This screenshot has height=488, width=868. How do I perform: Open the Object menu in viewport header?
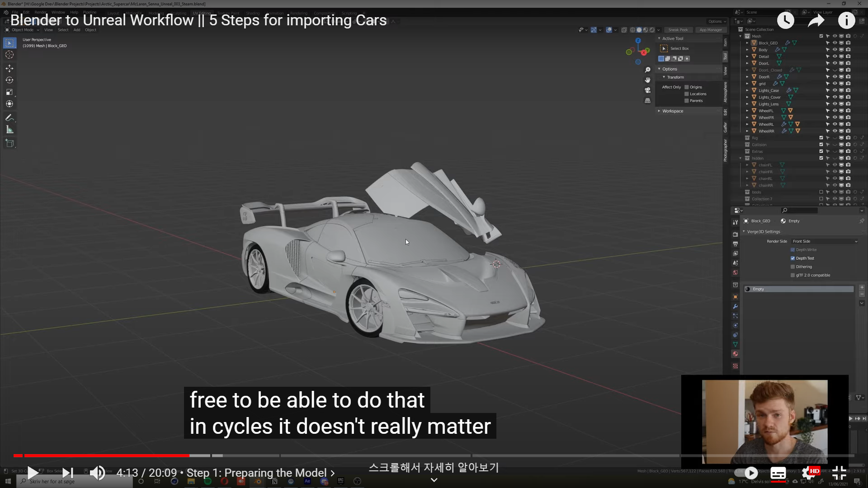point(90,30)
